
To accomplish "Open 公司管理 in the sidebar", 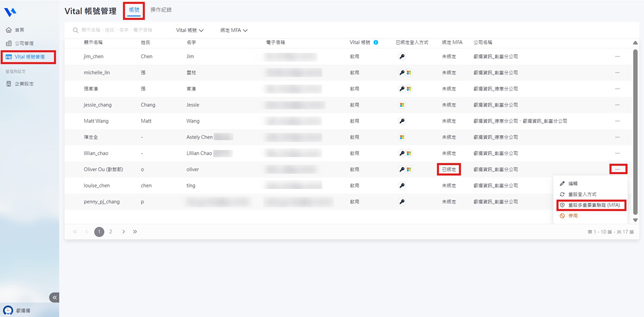I will [24, 43].
